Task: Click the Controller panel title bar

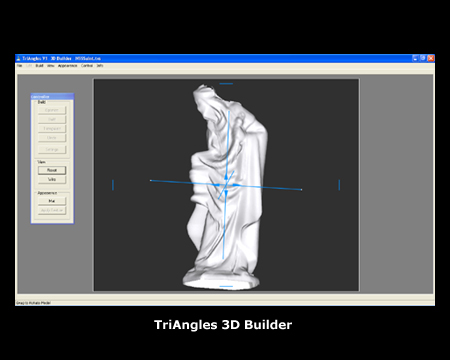Action: coord(52,96)
